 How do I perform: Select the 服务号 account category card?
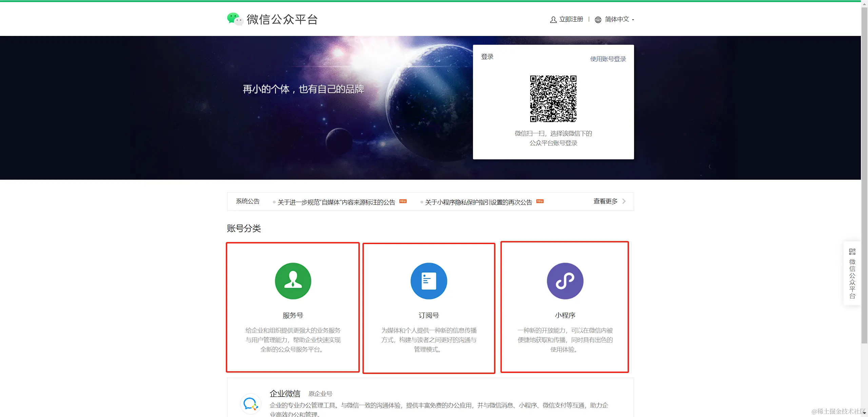[292, 307]
